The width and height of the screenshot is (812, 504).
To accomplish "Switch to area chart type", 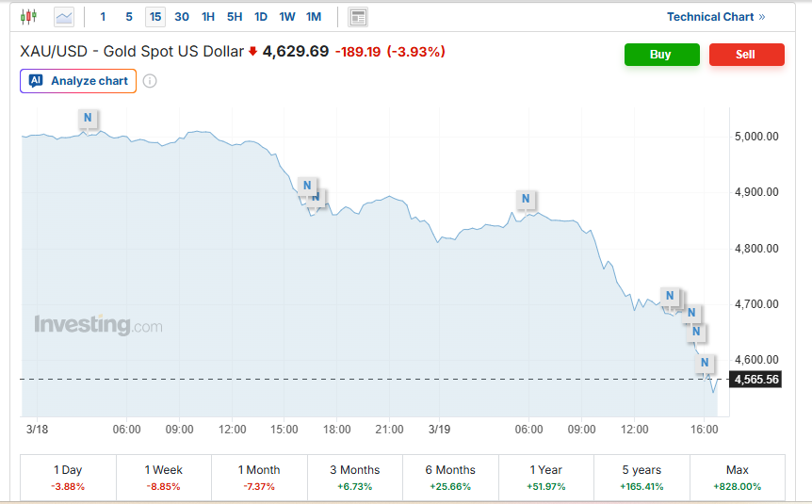I will pos(64,17).
